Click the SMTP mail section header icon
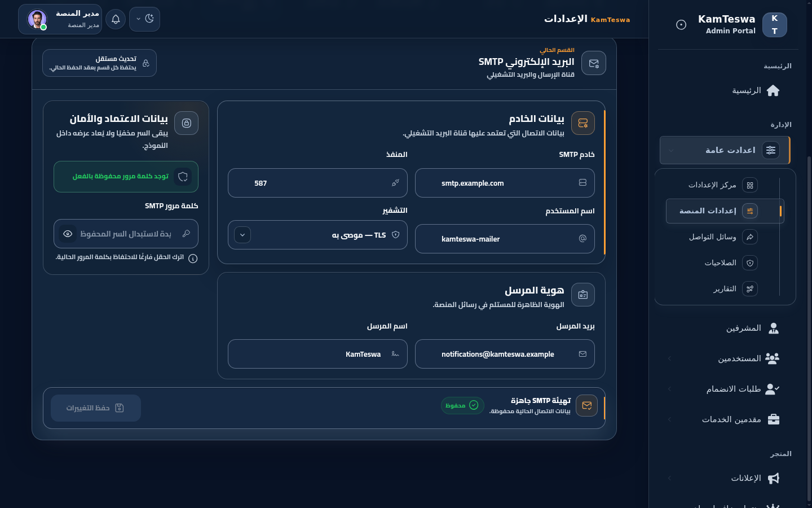Viewport: 812px width, 508px height. point(594,63)
